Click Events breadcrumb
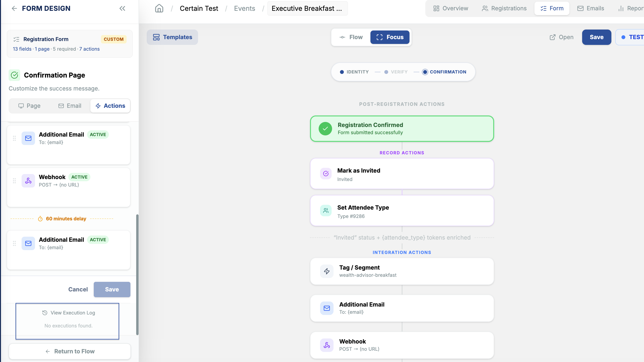 (x=244, y=8)
